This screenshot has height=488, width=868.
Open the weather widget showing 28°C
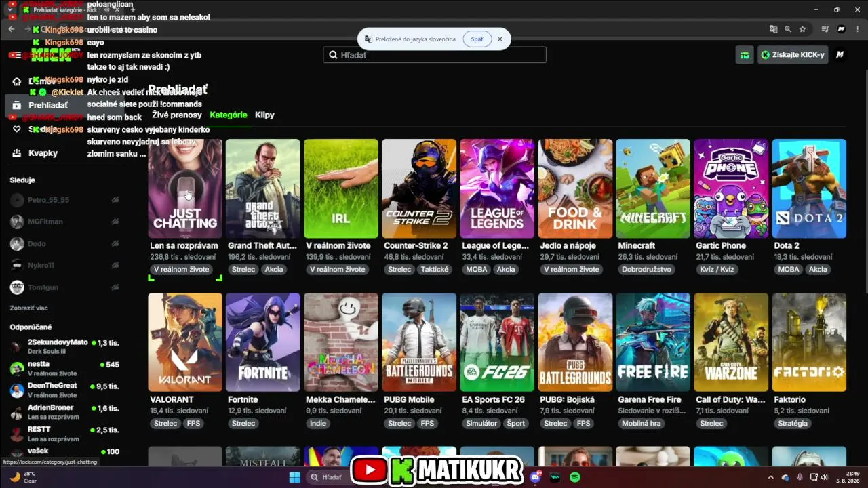coord(24,477)
